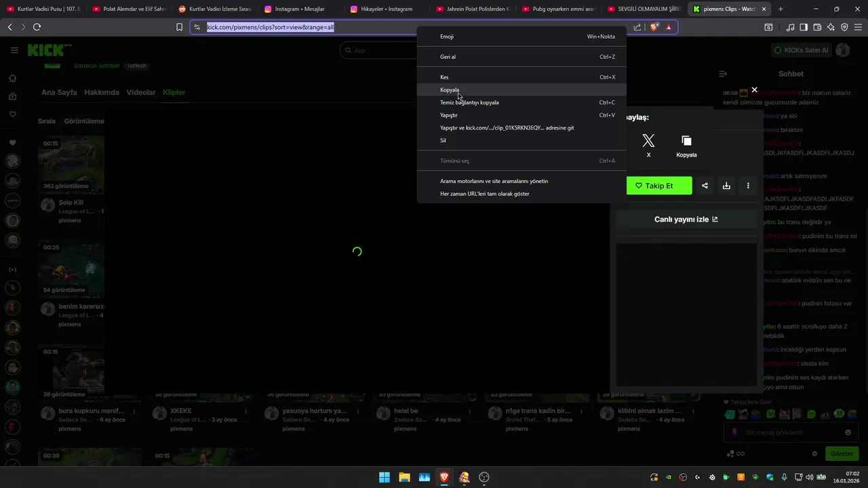
Task: Toggle the browser sidebar panel icon
Action: pyautogui.click(x=804, y=27)
